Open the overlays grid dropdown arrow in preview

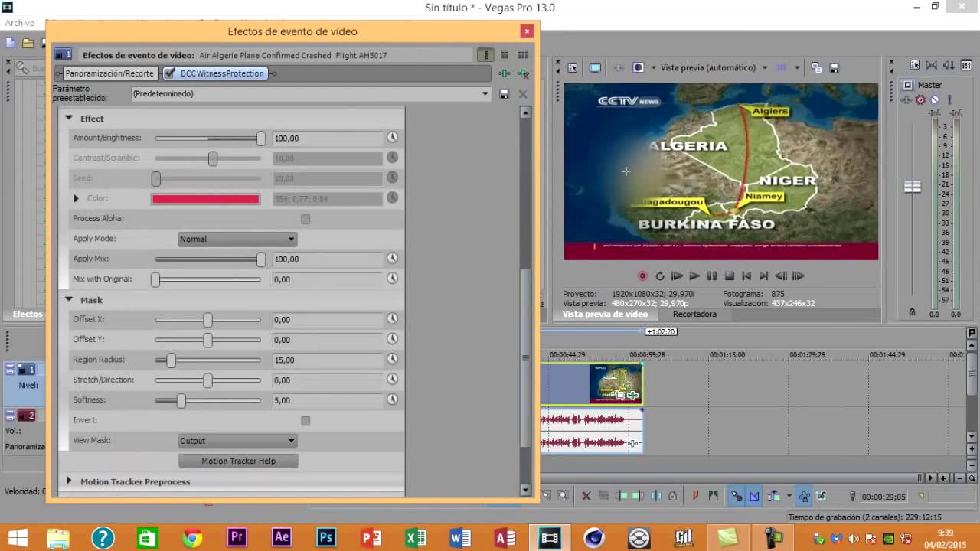(797, 67)
